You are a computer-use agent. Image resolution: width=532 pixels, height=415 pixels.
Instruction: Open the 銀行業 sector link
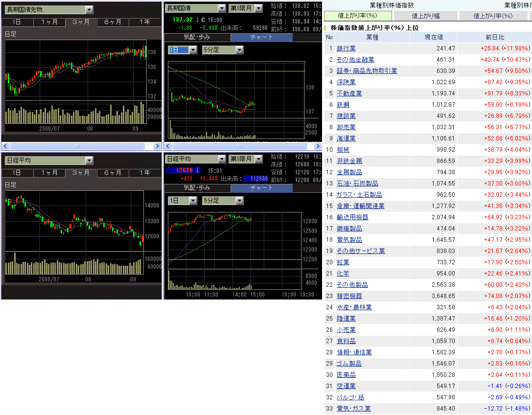click(x=346, y=48)
